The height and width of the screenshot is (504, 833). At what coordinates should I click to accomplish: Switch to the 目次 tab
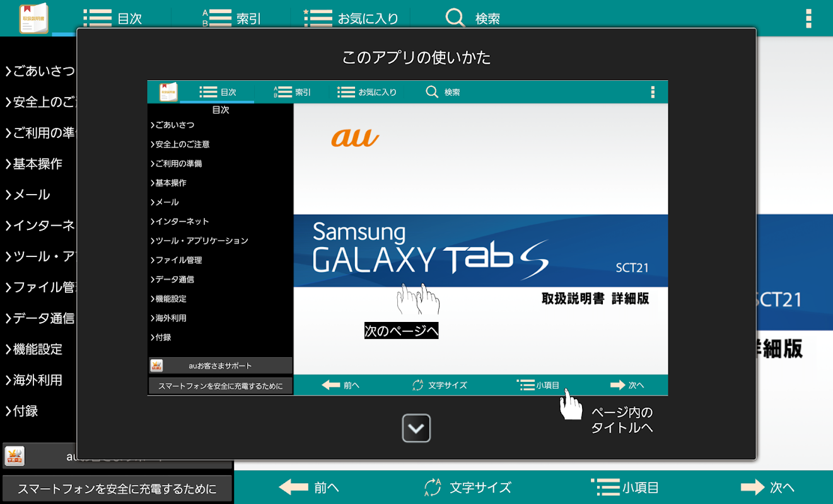pos(113,18)
